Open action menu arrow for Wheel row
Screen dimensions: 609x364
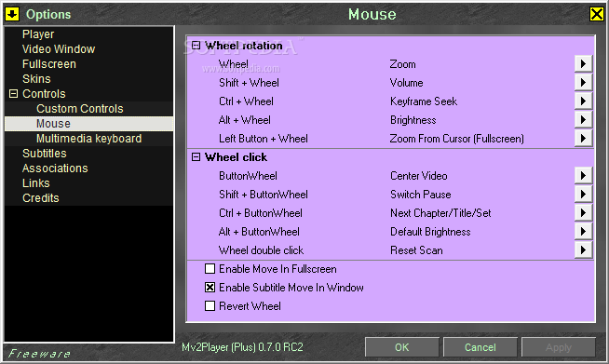pos(583,63)
